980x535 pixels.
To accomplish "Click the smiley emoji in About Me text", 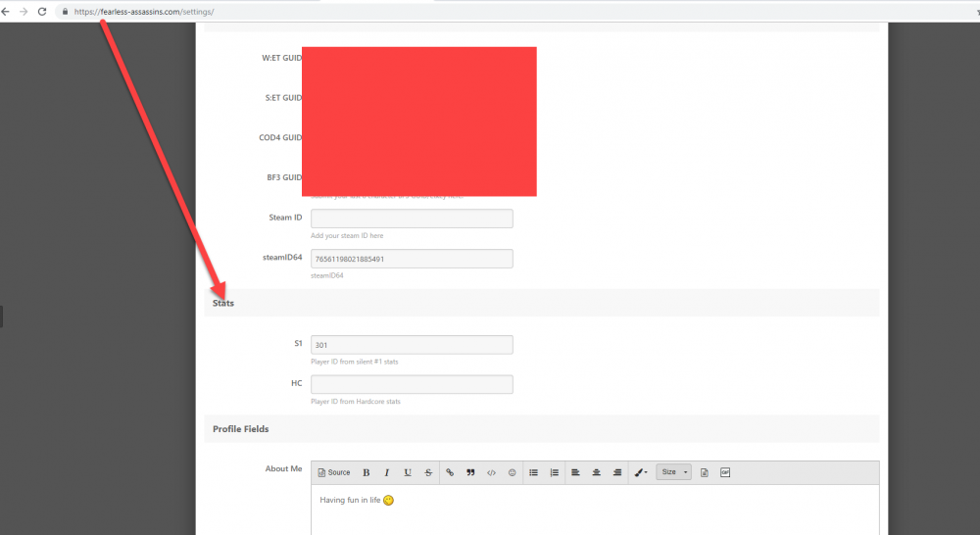I will [389, 500].
